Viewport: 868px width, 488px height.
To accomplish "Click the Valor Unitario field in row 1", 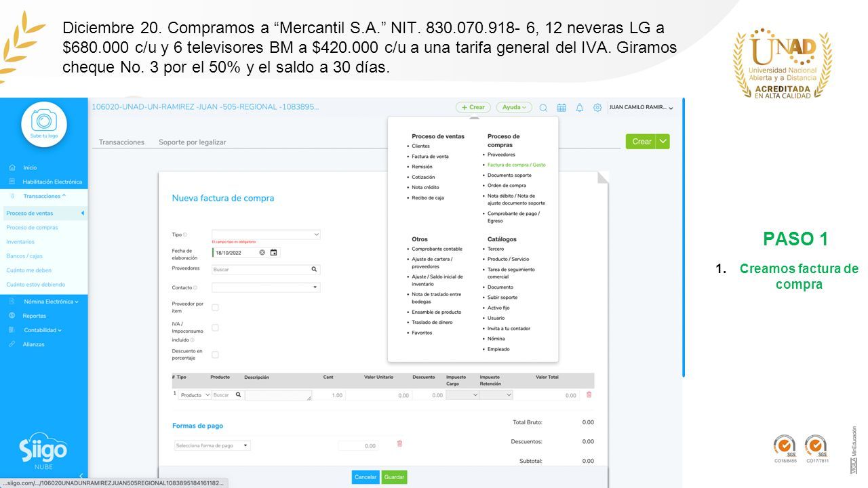I will tap(378, 395).
